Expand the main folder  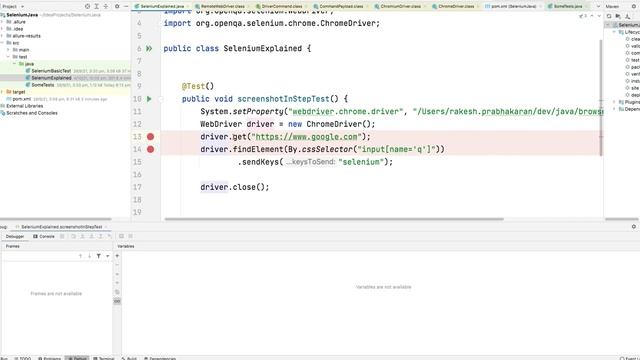tap(8, 50)
